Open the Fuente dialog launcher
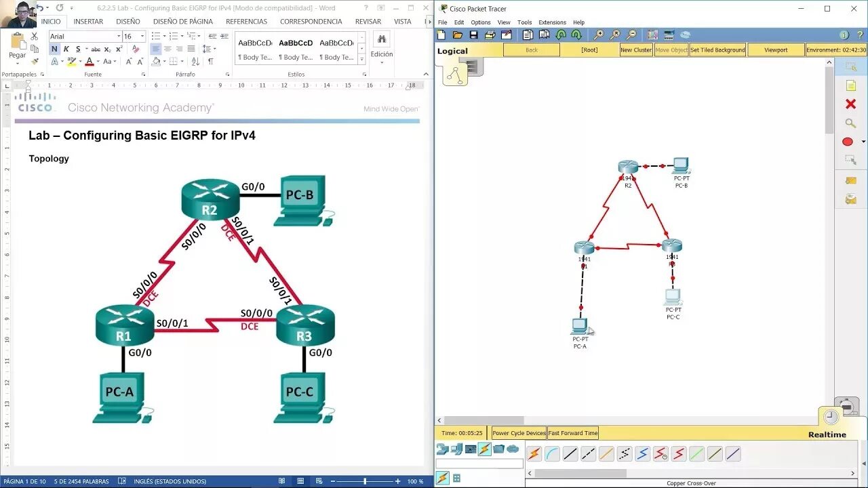The height and width of the screenshot is (488, 868). (143, 75)
